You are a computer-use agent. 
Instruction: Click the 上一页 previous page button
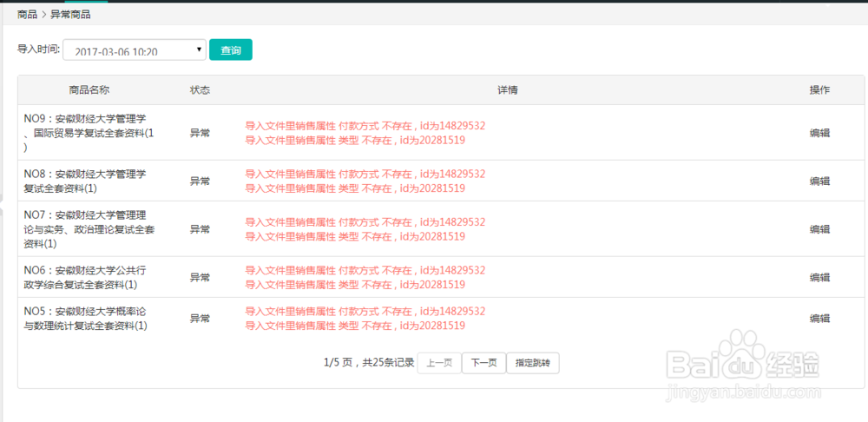[x=439, y=363]
